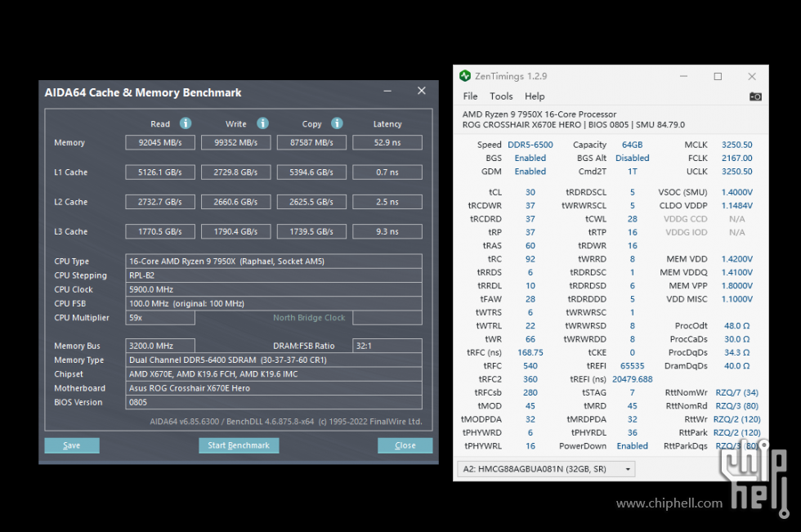The image size is (801, 532).
Task: Click the tPHYRDL value 36
Action: pos(632,432)
